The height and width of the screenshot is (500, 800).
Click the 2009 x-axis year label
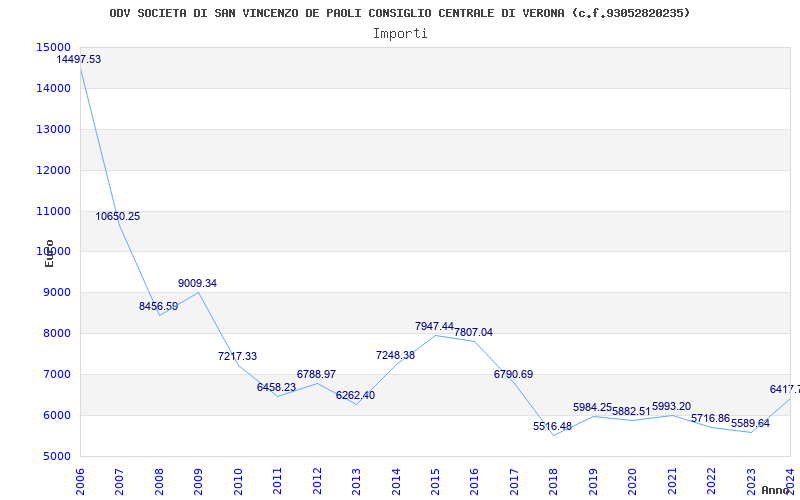[198, 481]
